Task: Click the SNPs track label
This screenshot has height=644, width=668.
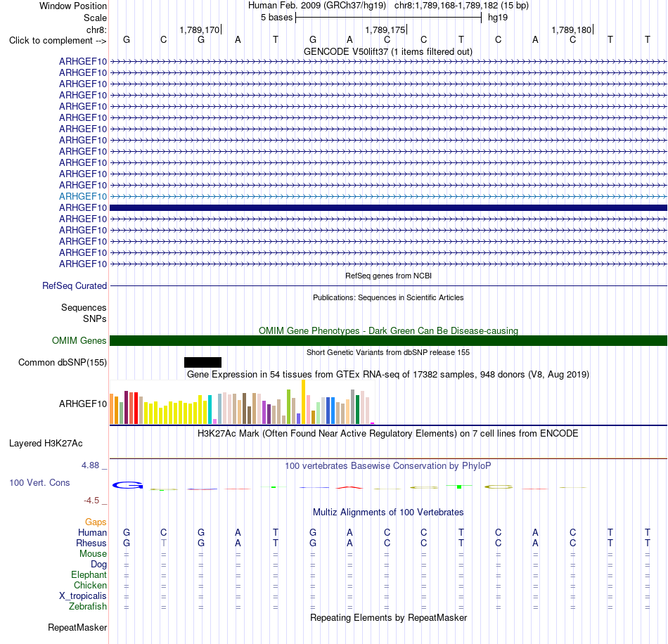Action: [x=95, y=318]
